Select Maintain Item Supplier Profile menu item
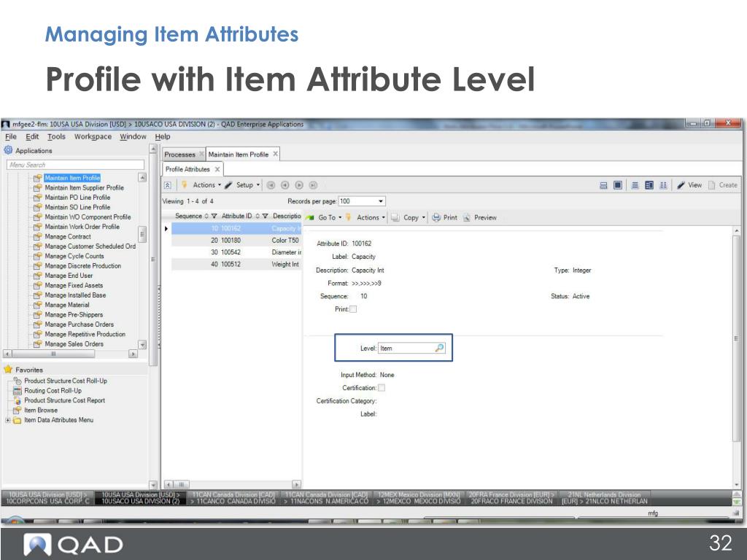The height and width of the screenshot is (560, 747). tap(84, 187)
